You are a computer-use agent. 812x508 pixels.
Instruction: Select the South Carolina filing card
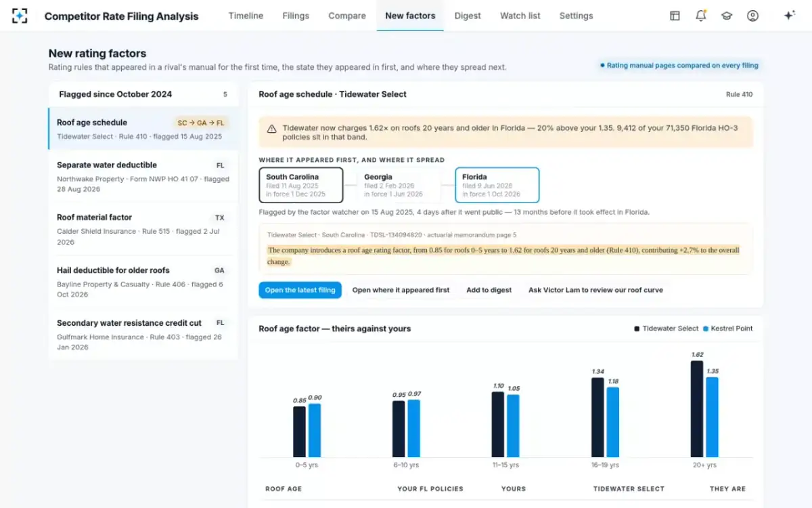point(301,185)
